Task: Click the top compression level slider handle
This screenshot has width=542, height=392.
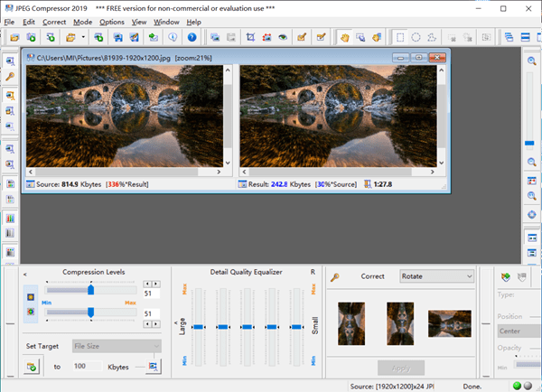Action: click(x=91, y=290)
